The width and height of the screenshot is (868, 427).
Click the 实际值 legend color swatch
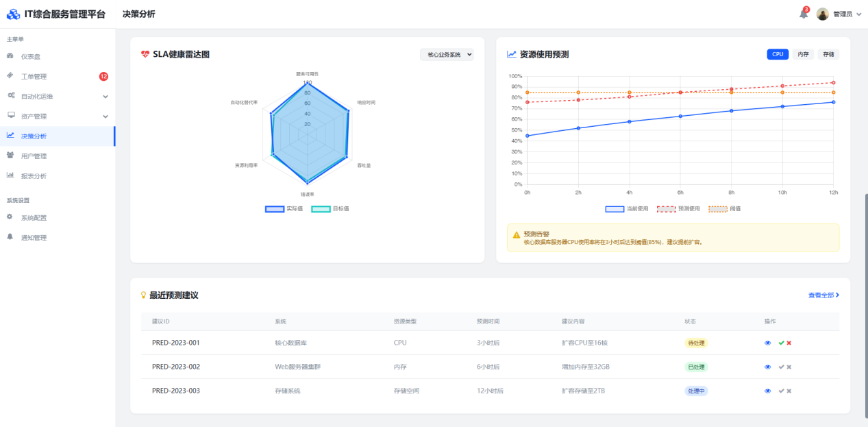tap(275, 208)
